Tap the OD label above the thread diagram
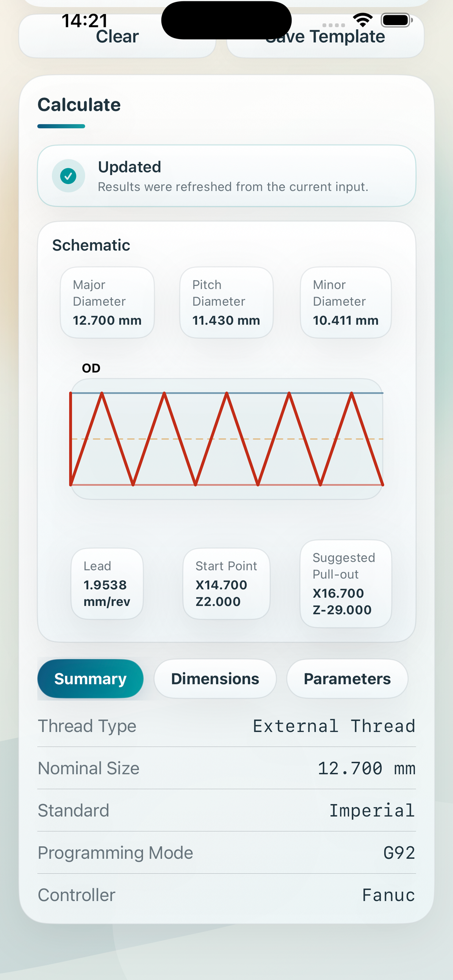 (91, 368)
